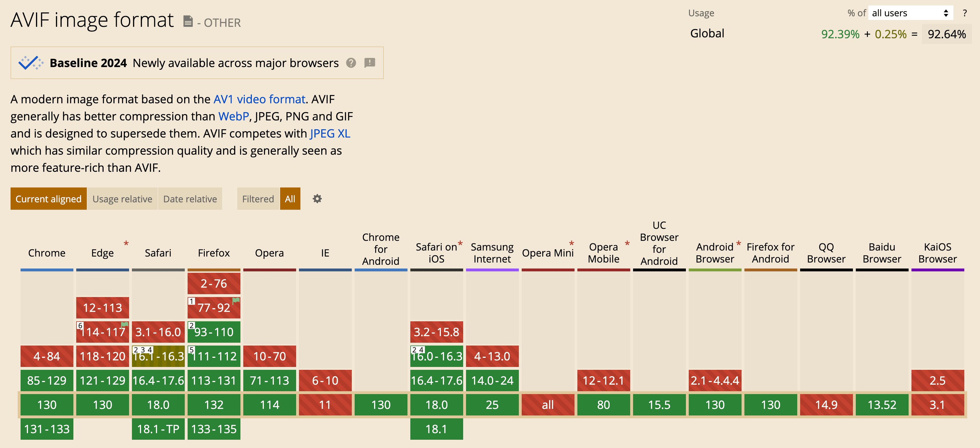980x448 pixels.
Task: Click the KaiOS 3.1 cell
Action: coord(937,405)
